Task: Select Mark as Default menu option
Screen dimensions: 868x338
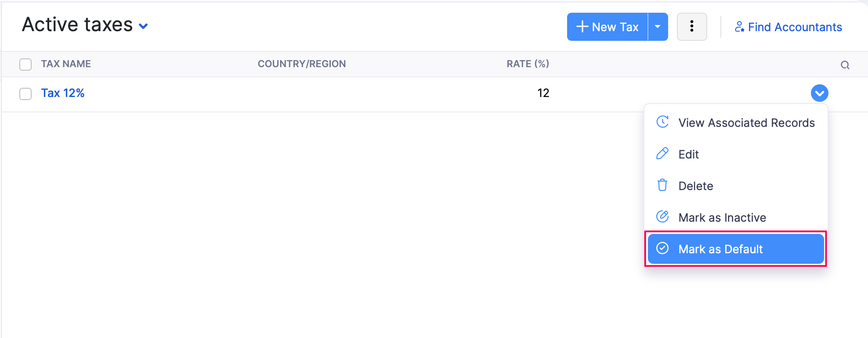Action: [x=736, y=249]
